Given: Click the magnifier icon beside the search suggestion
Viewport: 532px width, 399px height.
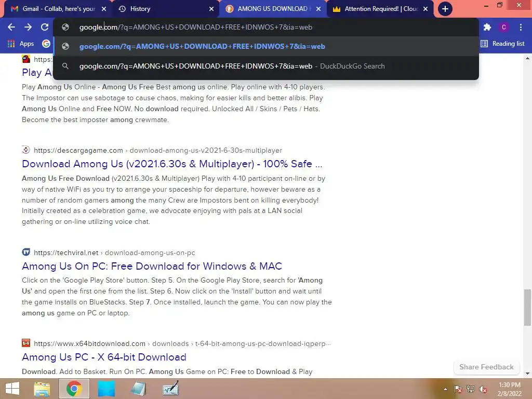Looking at the screenshot, I should point(65,66).
